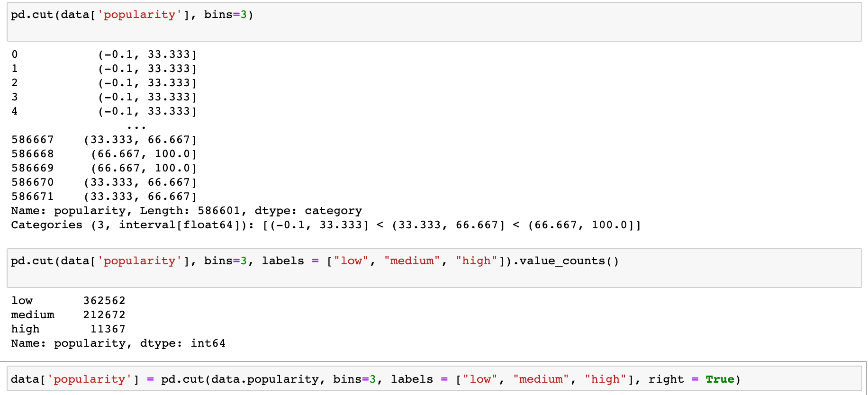Click the medium count value 212672
Screen dimensions: 868x395
(104, 315)
